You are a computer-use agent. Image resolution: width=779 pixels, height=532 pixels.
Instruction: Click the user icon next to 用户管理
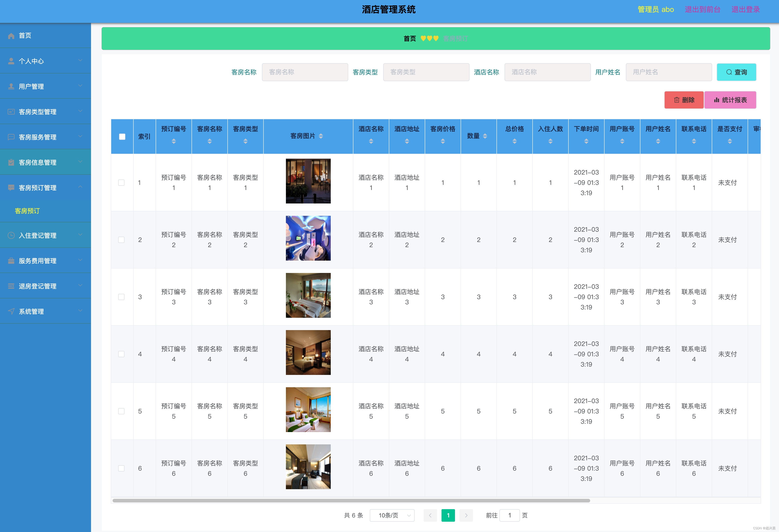[11, 87]
